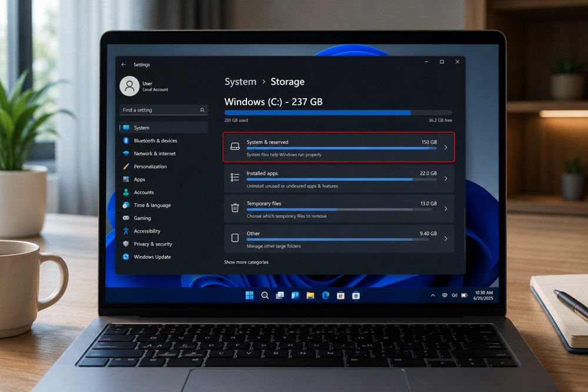Click "Manage other large folders" text

click(x=274, y=246)
